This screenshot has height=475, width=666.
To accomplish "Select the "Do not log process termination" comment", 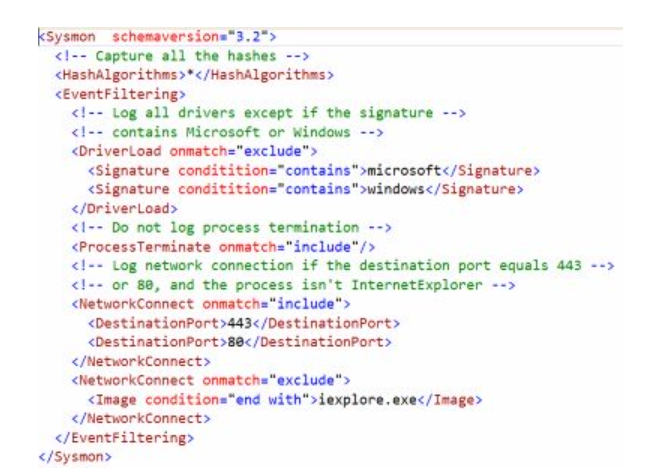I will [x=231, y=228].
